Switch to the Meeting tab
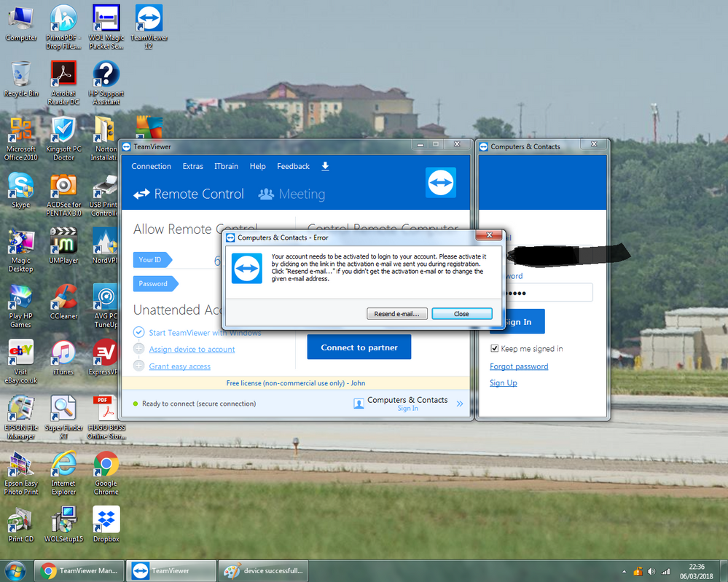This screenshot has width=728, height=582. [x=292, y=194]
